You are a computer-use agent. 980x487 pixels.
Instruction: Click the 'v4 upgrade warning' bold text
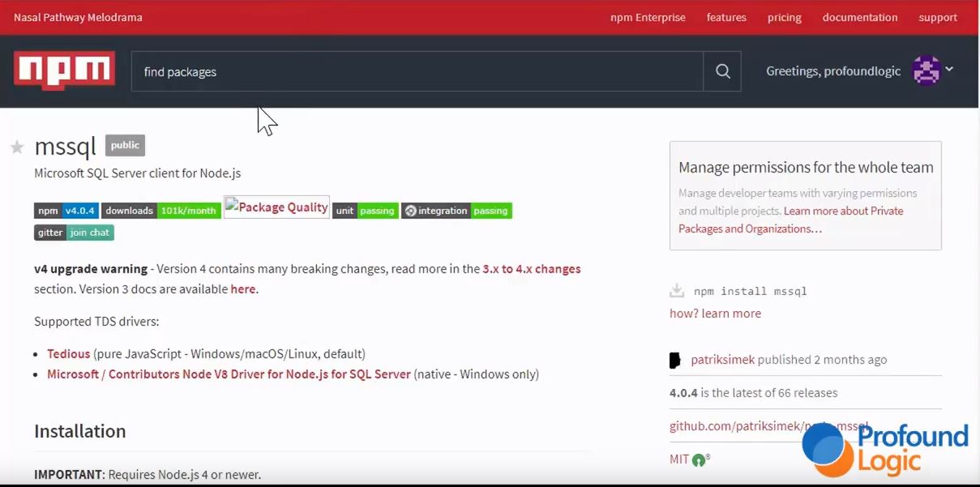[x=91, y=269]
